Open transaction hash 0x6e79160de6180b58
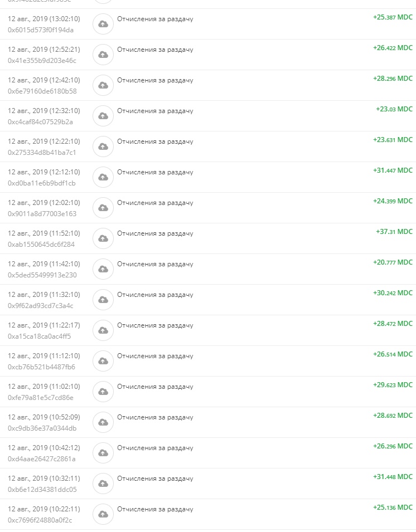 [x=42, y=91]
